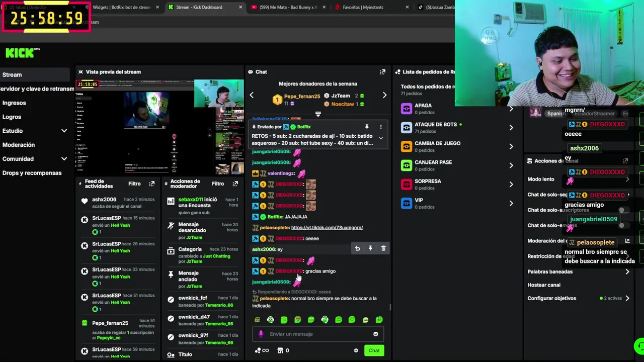Click the chat scrollbar handle
Image resolution: width=644 pixels, height=362 pixels.
[390, 307]
